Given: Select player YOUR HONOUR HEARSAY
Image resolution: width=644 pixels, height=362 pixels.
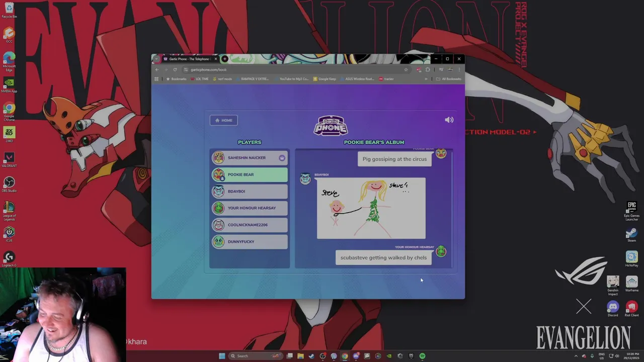Looking at the screenshot, I should click(x=250, y=208).
